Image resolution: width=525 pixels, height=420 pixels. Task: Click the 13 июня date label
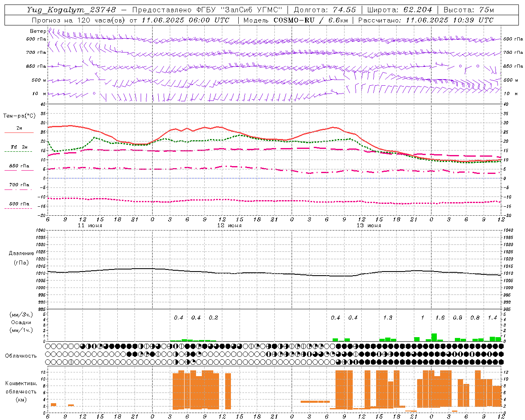(x=369, y=226)
